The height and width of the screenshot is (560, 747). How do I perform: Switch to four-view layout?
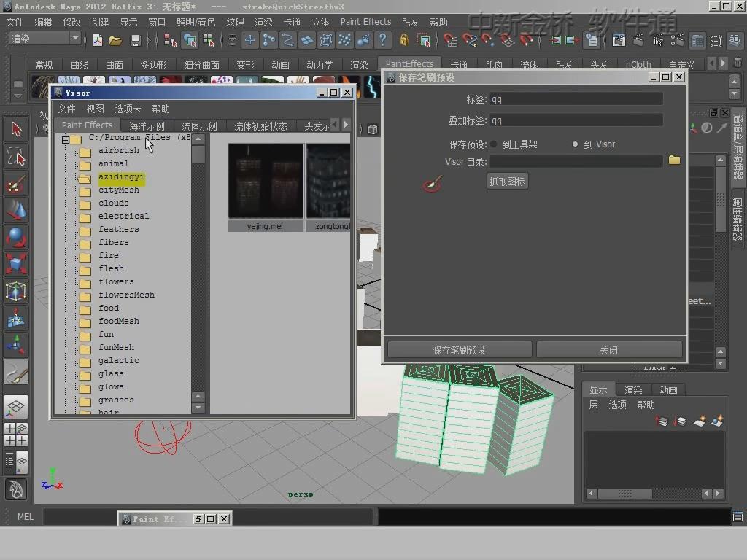tap(16, 434)
